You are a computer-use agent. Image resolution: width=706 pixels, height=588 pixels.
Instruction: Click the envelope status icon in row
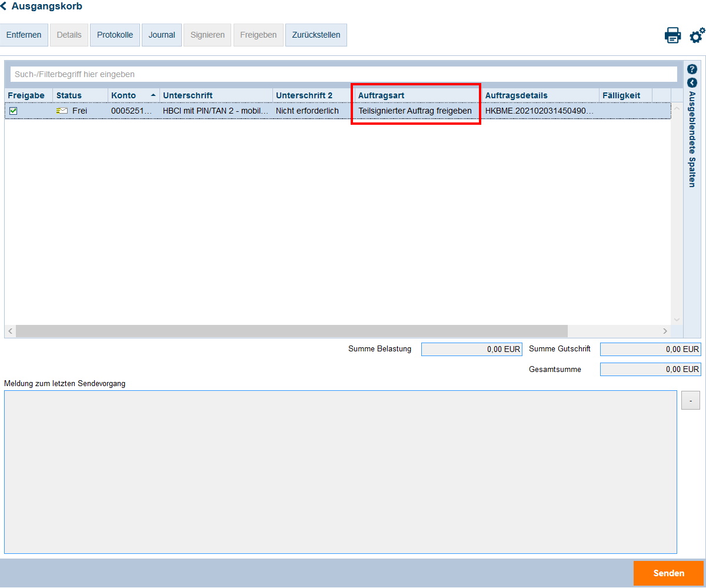click(x=62, y=111)
